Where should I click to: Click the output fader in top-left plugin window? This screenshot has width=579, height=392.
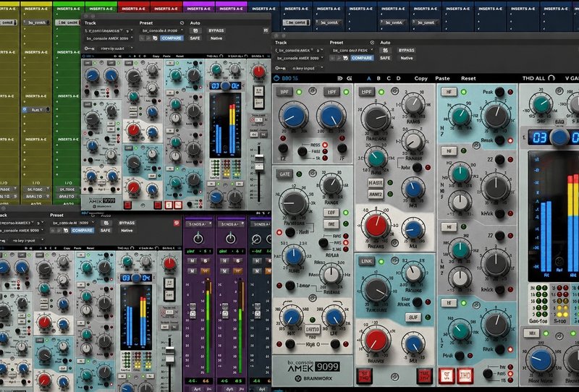[259, 162]
